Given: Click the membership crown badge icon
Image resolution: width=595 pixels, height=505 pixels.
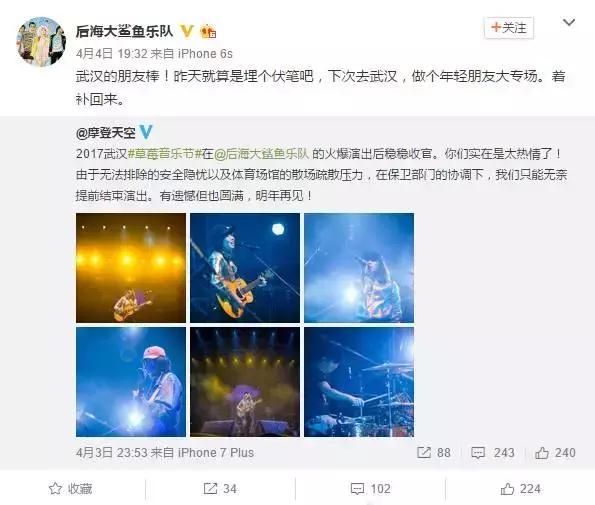Looking at the screenshot, I should click(208, 31).
